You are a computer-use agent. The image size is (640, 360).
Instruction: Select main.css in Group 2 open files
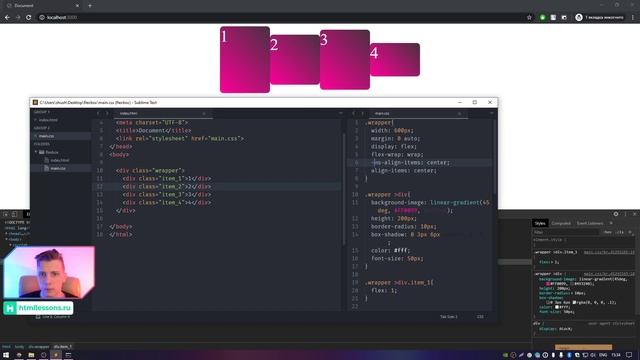coord(46,136)
